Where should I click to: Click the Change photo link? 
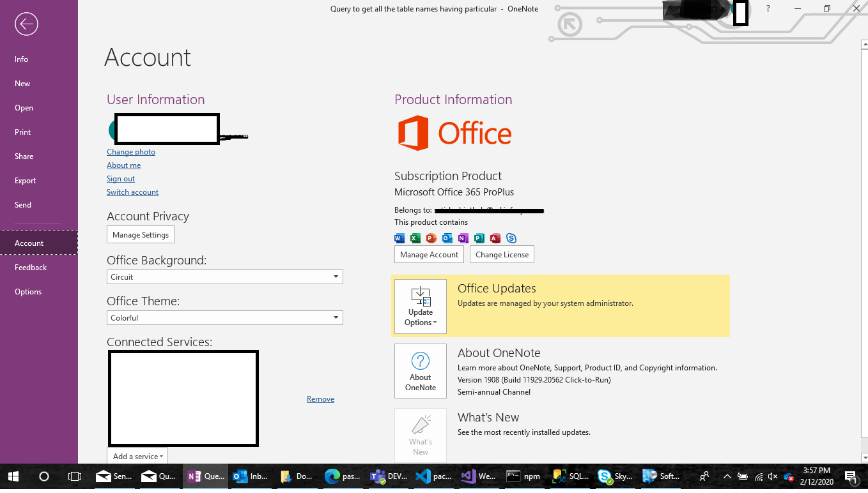(x=131, y=152)
